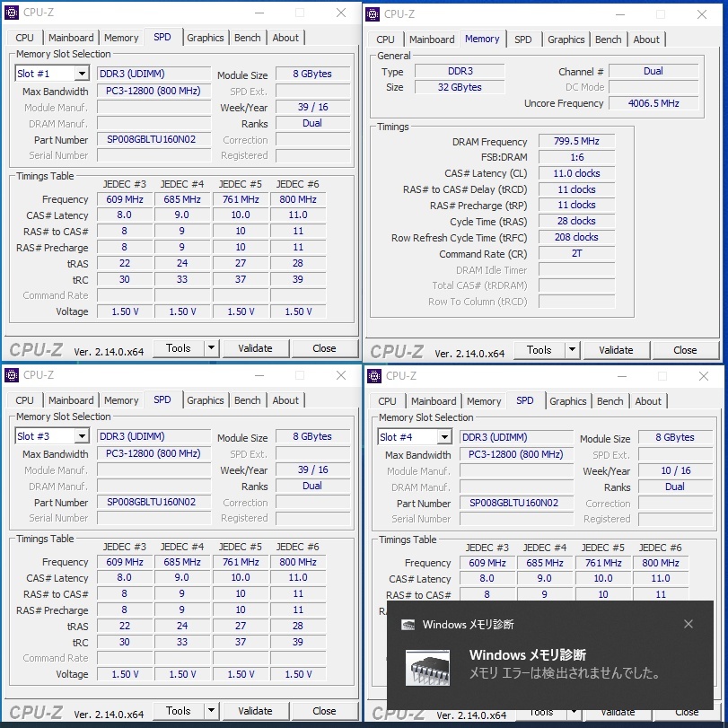Switch to SPD tab in Memory window
The image size is (728, 728).
pyautogui.click(x=522, y=39)
